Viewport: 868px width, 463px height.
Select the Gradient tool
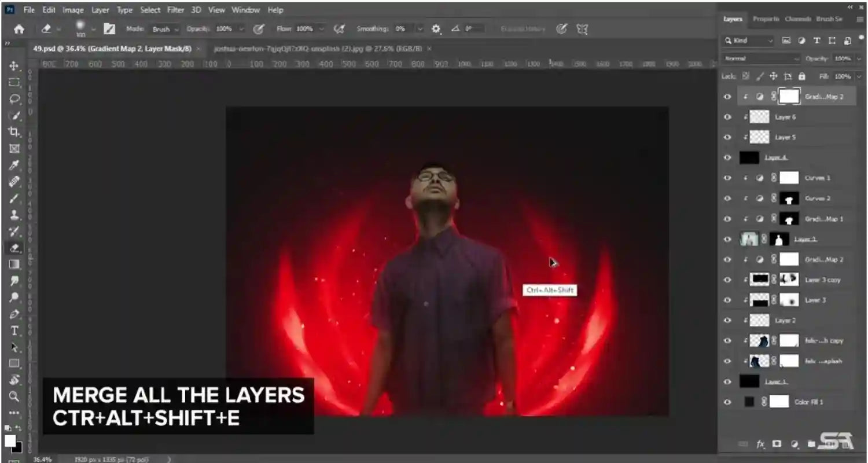pyautogui.click(x=14, y=264)
